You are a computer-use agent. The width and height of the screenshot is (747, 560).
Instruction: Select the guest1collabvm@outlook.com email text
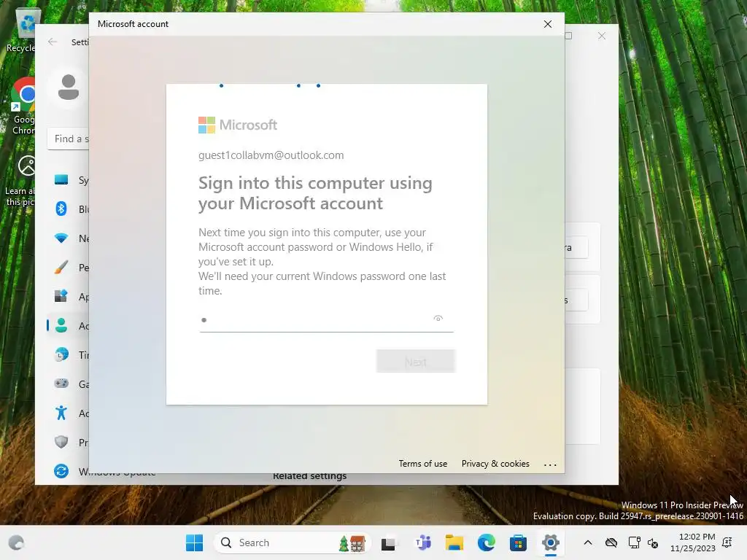point(271,155)
